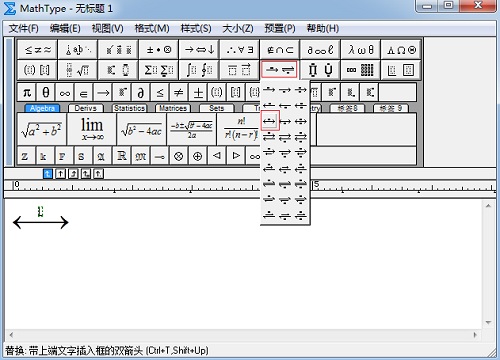Insert the k symbol in lower bar
The height and width of the screenshot is (360, 500).
pyautogui.click(x=43, y=156)
